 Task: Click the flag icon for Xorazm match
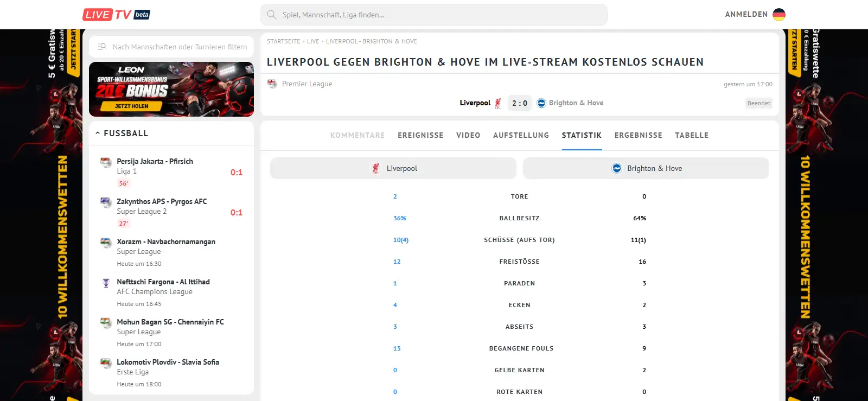[x=106, y=242]
